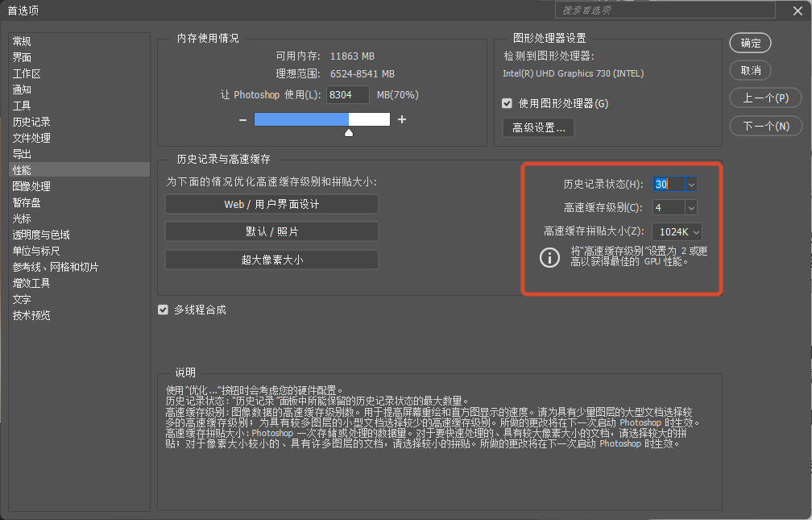Open the 增效工具 category
Image resolution: width=812 pixels, height=520 pixels.
coord(79,282)
